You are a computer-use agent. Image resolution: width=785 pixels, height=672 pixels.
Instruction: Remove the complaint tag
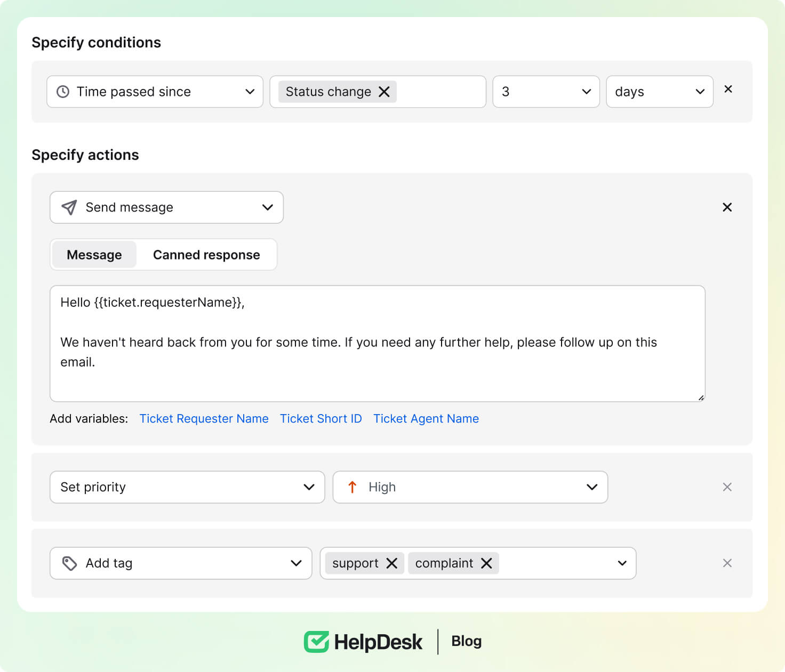tap(486, 563)
